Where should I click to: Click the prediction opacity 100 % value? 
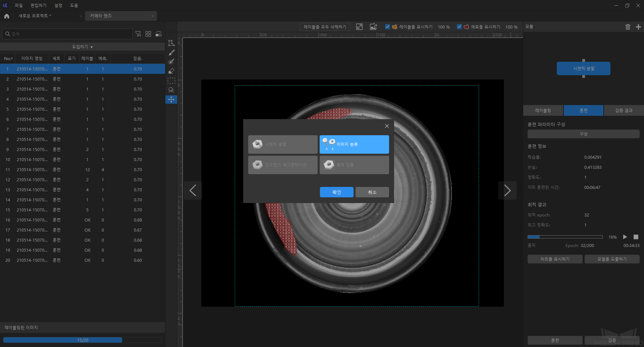512,27
